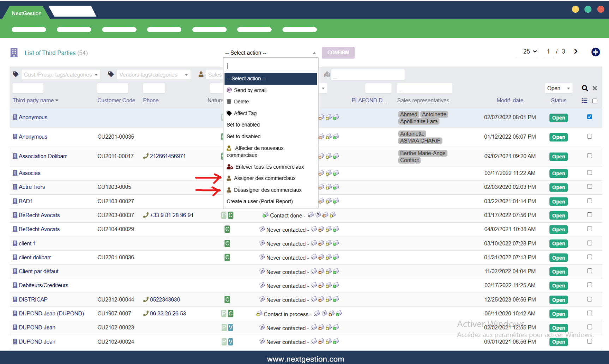This screenshot has width=609, height=364.
Task: Click the trash icon beside Delete
Action: [x=229, y=102]
